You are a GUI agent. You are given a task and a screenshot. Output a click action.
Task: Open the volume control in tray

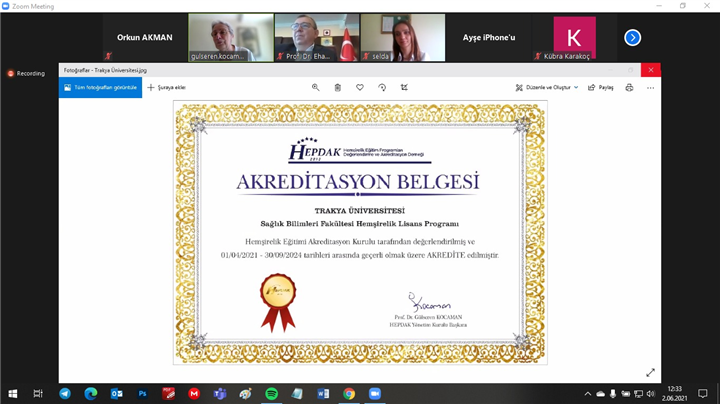(x=650, y=393)
